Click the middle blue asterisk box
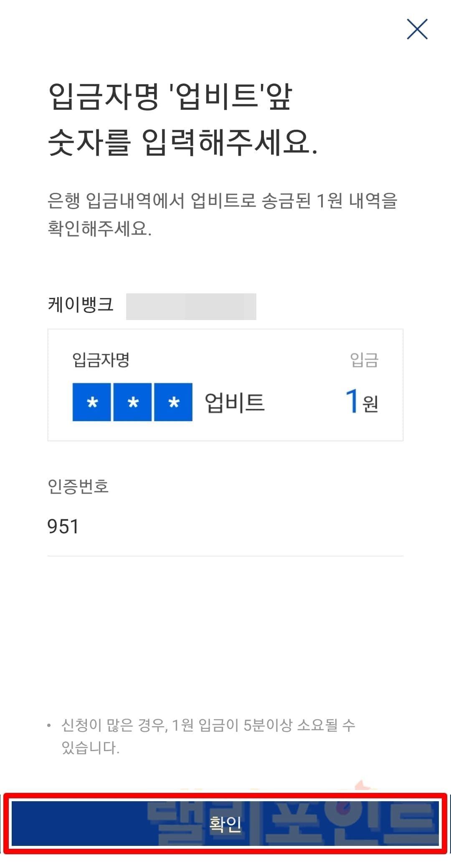 [132, 402]
